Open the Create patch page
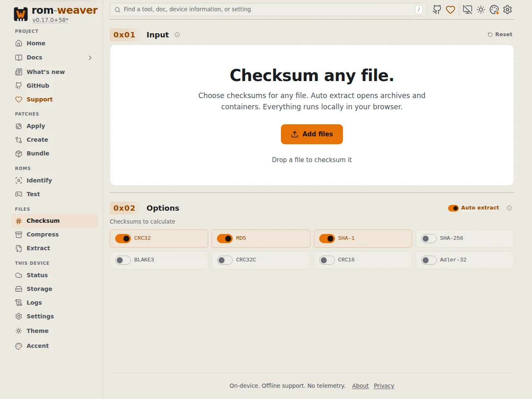Screen dimensions: 532x399 (55, 140)
